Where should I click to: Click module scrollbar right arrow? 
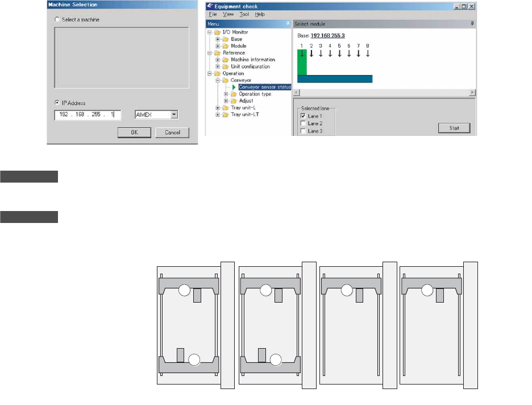(x=472, y=92)
